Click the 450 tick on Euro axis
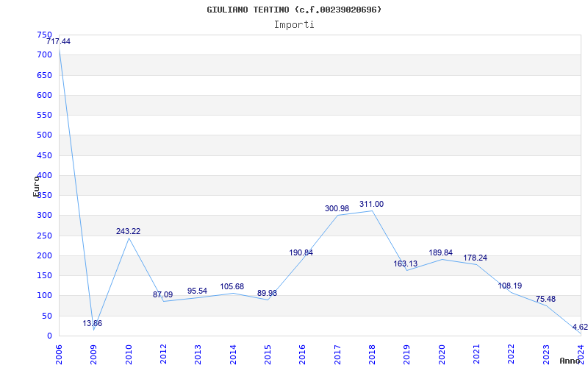Screen dimensions: 588x368 [x=44, y=155]
